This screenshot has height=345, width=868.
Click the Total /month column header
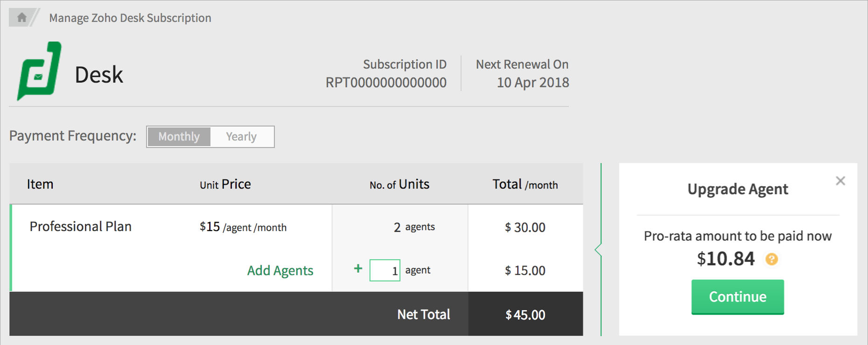click(525, 184)
